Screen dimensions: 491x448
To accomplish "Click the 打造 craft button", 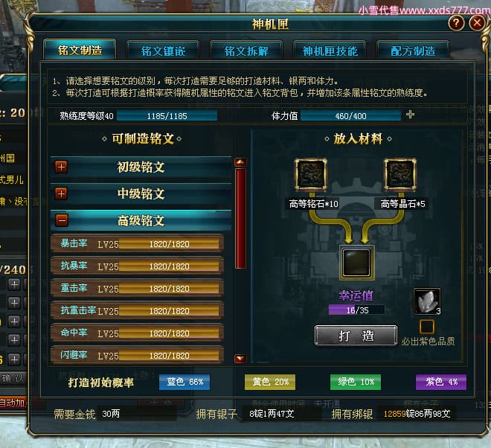I will point(356,336).
